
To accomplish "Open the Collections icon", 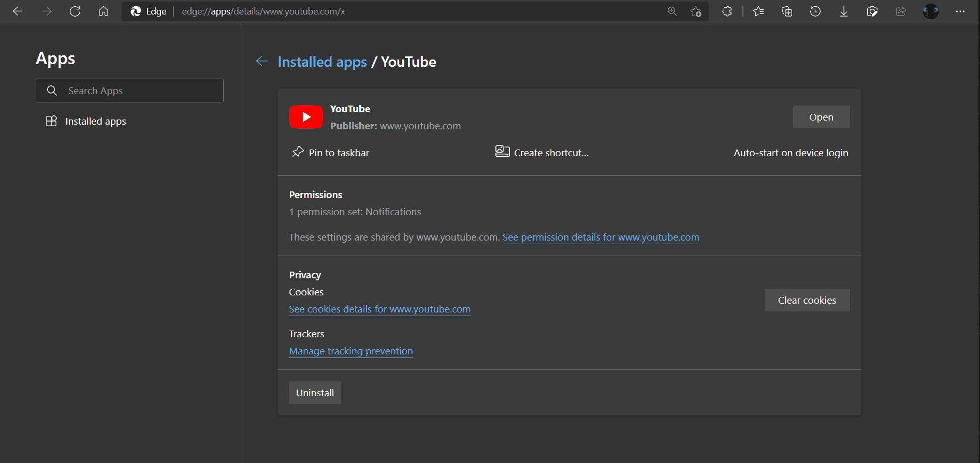I will coord(787,11).
